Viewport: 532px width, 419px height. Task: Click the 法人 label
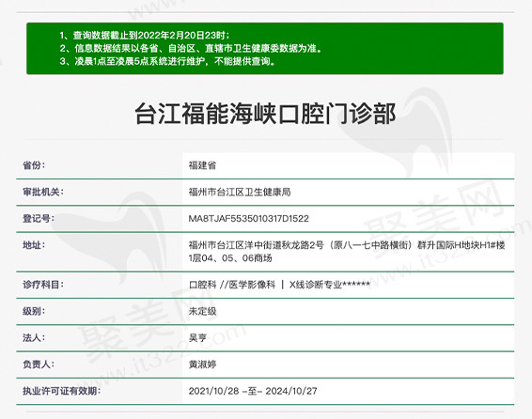(34, 337)
